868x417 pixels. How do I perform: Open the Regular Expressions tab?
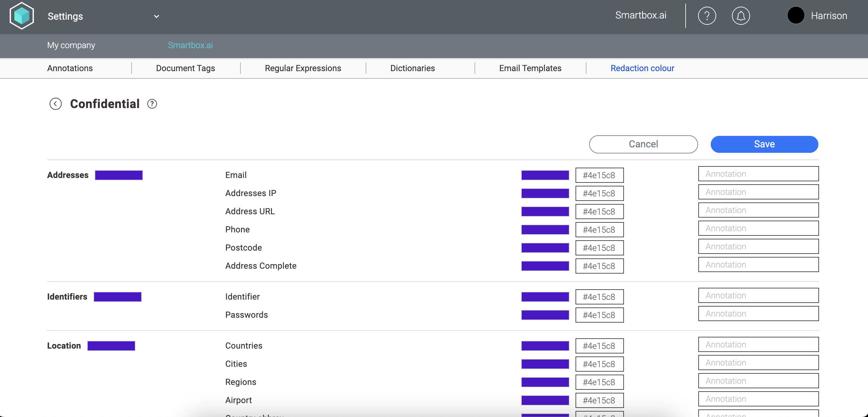pyautogui.click(x=302, y=68)
